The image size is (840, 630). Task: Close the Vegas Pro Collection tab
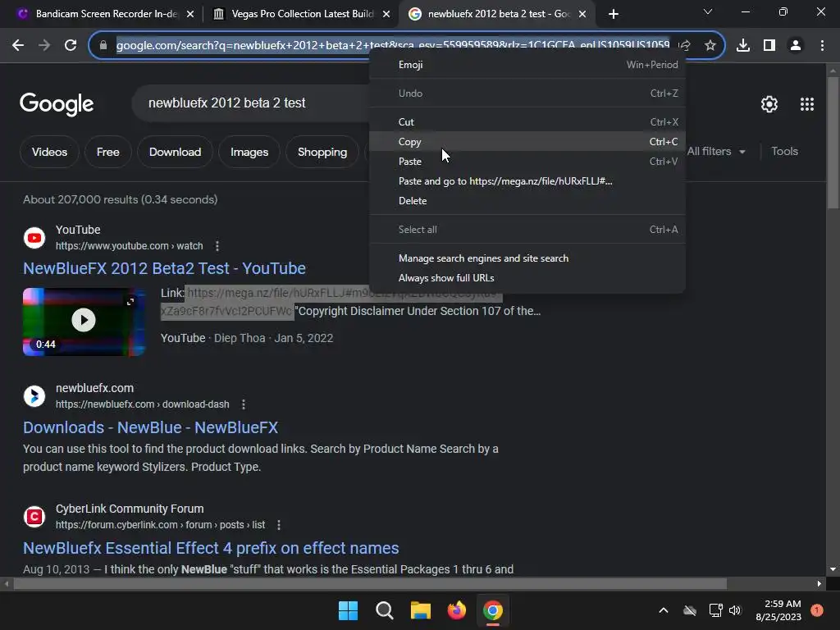click(x=386, y=14)
